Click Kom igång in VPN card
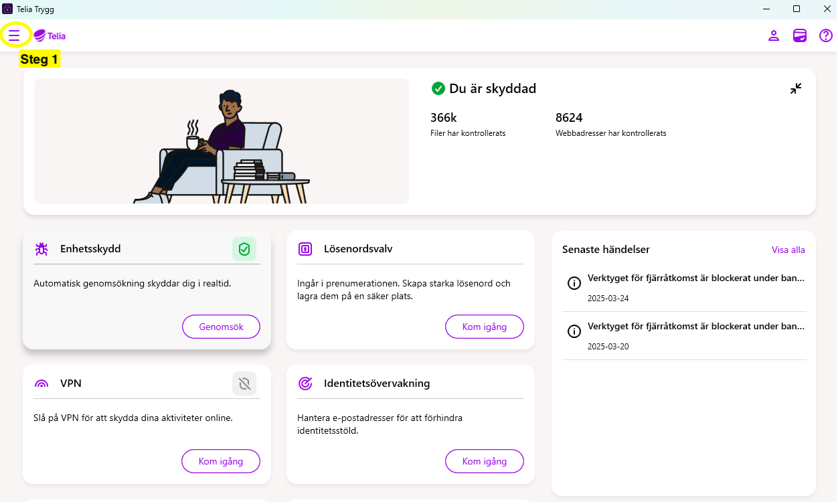This screenshot has height=504, width=838. click(x=221, y=461)
